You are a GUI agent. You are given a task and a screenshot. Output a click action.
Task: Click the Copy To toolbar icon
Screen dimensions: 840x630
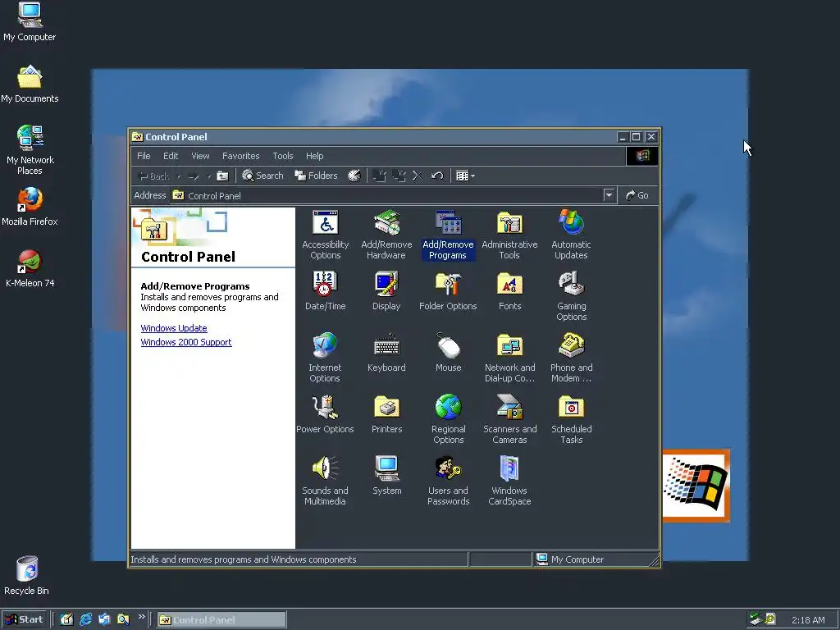pyautogui.click(x=399, y=176)
